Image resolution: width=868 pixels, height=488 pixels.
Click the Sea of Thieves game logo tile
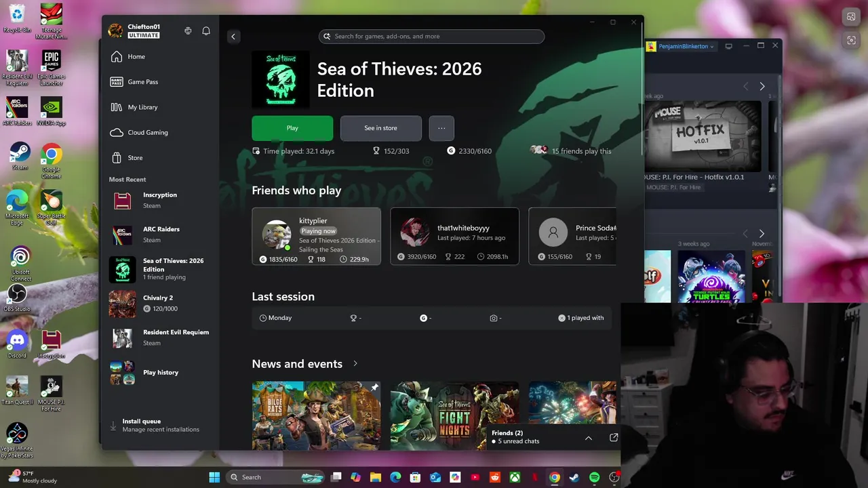280,79
